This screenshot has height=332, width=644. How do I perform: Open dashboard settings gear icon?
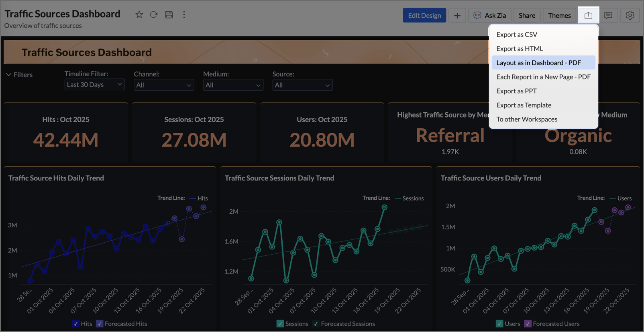coord(630,15)
